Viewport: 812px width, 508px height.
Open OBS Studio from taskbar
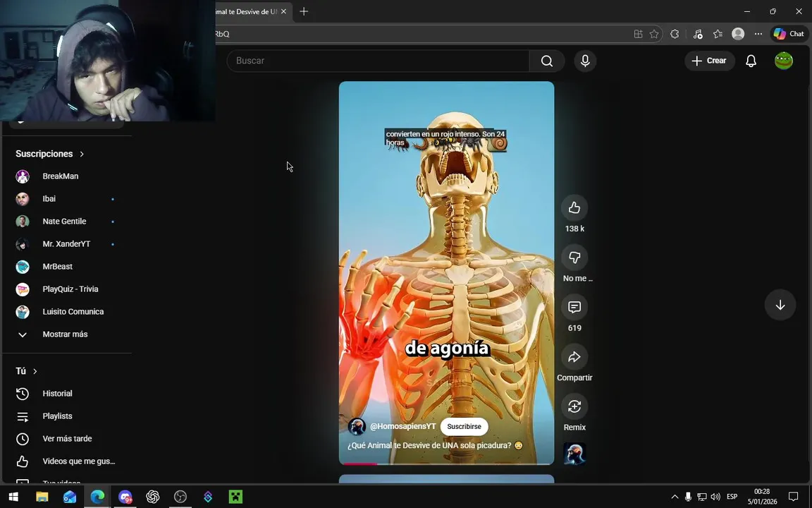pos(180,497)
